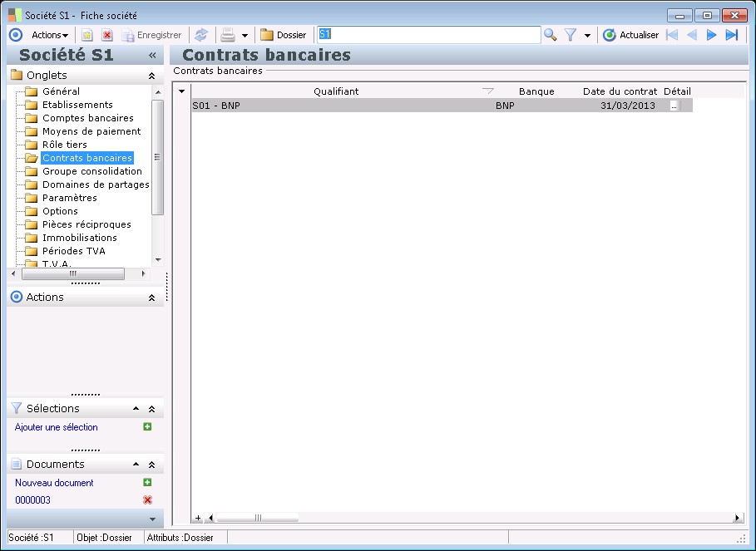The height and width of the screenshot is (551, 756).
Task: Open the Actions dropdown menu in toolbar
Action: coord(50,35)
